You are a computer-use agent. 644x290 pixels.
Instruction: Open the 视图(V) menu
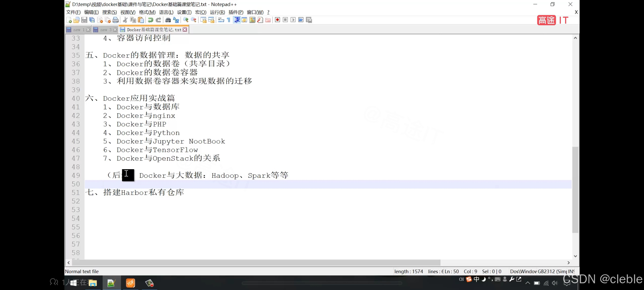pyautogui.click(x=128, y=12)
